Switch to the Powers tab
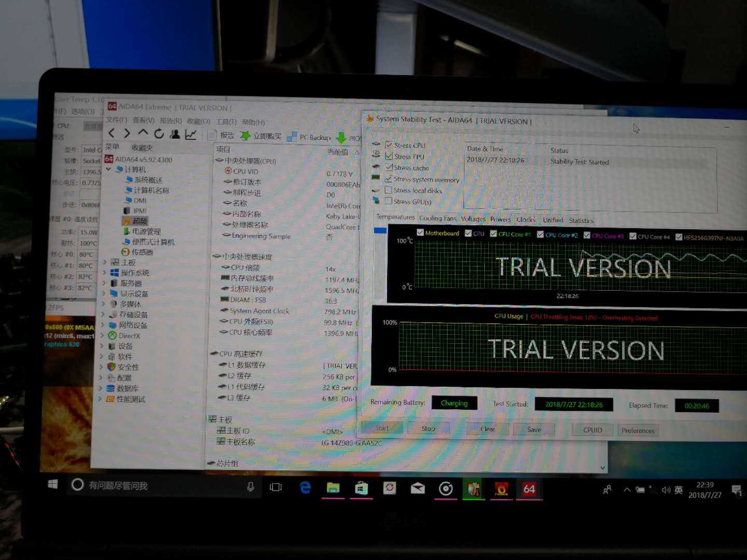Viewport: 747px width, 560px height. [x=501, y=219]
